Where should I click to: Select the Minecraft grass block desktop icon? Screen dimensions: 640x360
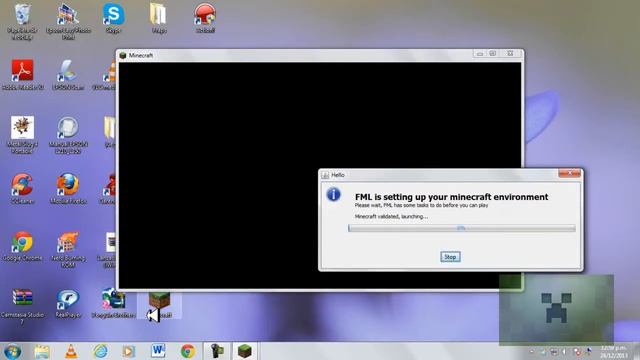(160, 304)
